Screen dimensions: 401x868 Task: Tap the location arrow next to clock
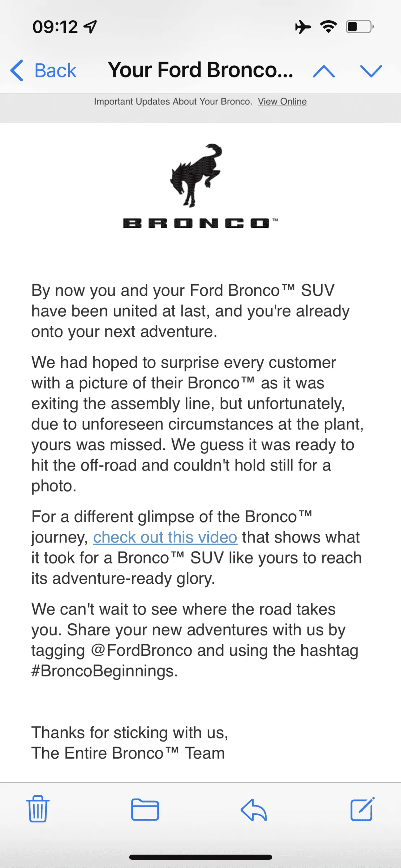(x=90, y=27)
